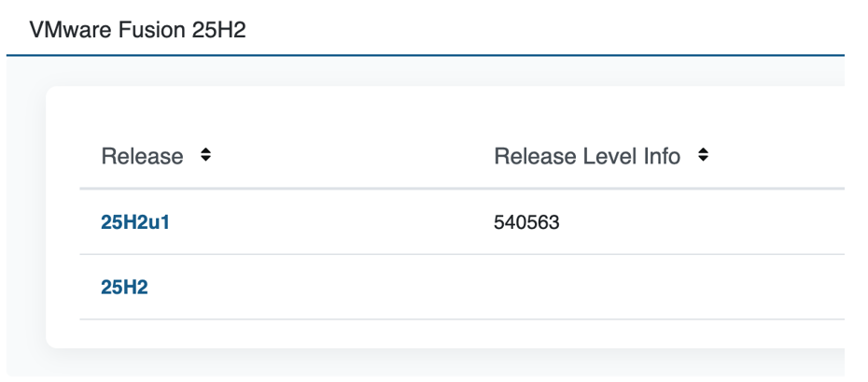Click blank space between 25H2 and its info cell
Image resolution: width=868 pixels, height=382 pixels.
[x=317, y=288]
